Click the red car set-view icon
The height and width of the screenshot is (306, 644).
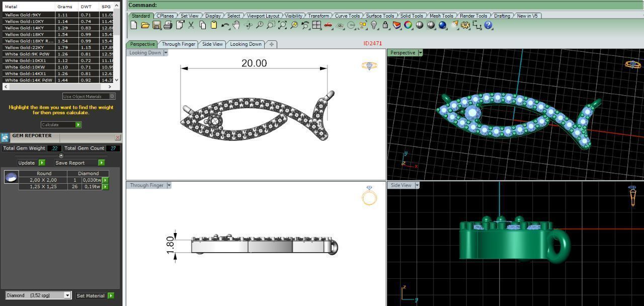click(328, 25)
